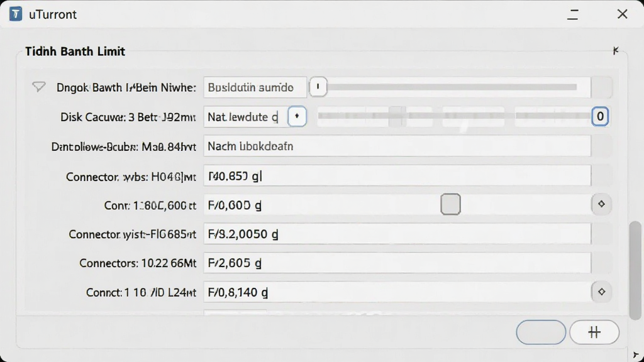Click the F/0,60D value field
Screen dimensions: 644x362
(397, 205)
